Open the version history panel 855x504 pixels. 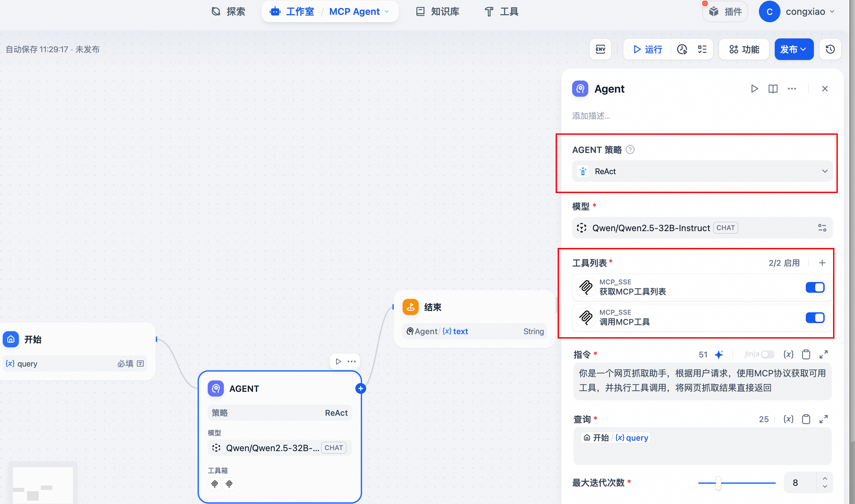(x=830, y=49)
